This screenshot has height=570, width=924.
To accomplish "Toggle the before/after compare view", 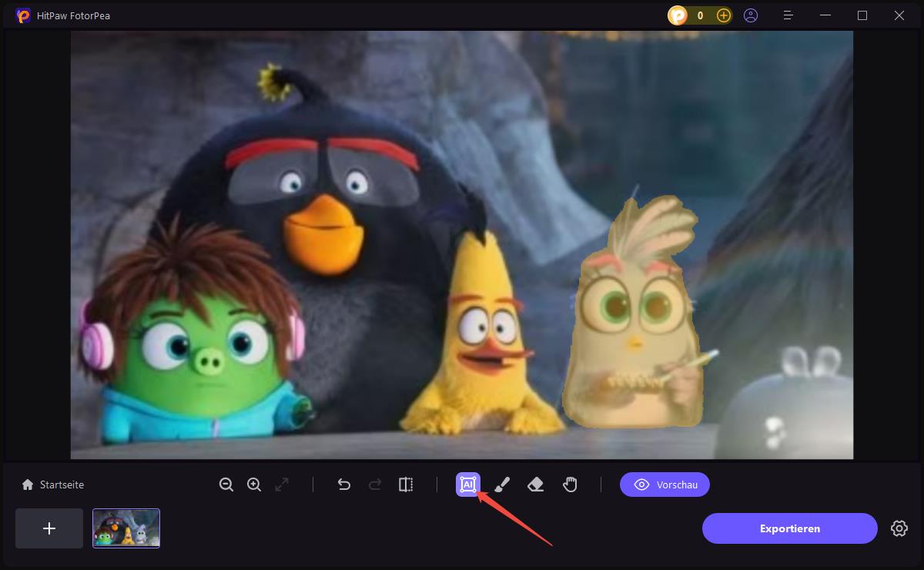I will point(406,484).
